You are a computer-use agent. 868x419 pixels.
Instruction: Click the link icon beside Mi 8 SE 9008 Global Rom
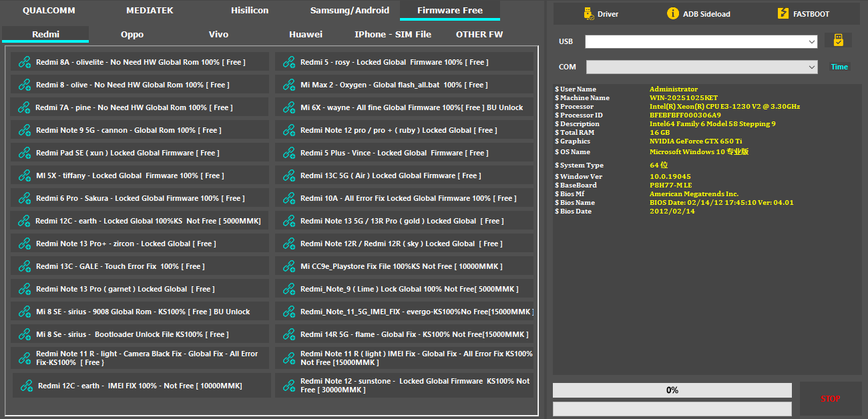[x=25, y=312]
